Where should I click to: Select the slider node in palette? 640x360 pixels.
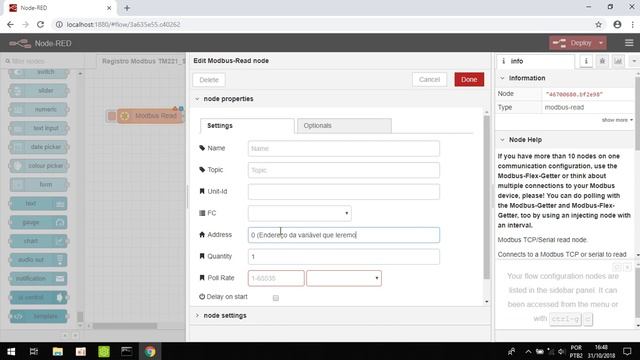coord(39,91)
